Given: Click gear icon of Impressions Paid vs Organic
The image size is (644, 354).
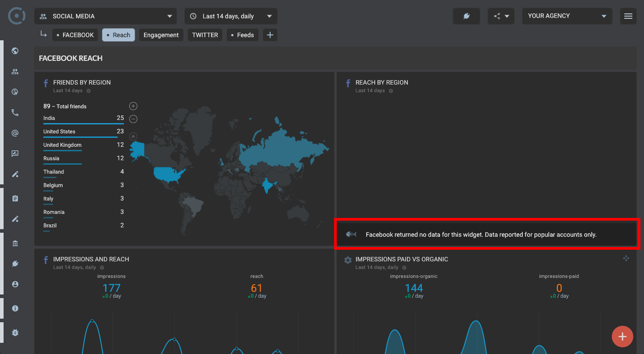Looking at the screenshot, I should click(348, 260).
